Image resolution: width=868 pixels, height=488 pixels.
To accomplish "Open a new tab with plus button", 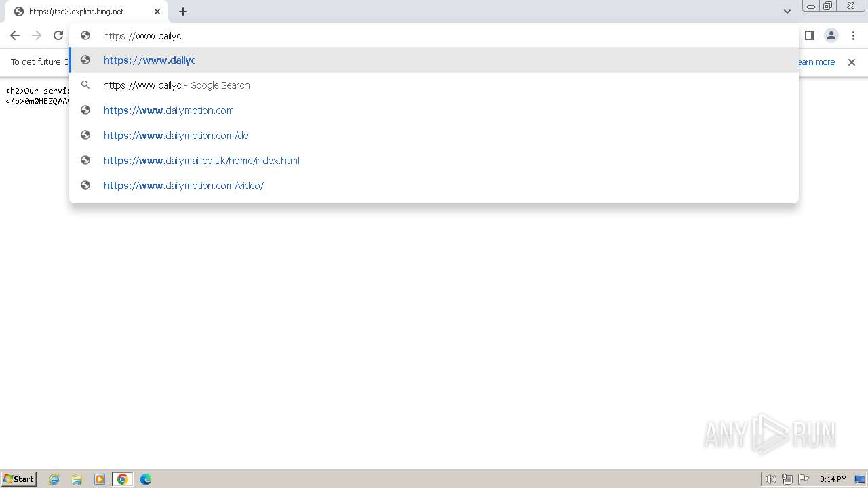I will pos(183,12).
